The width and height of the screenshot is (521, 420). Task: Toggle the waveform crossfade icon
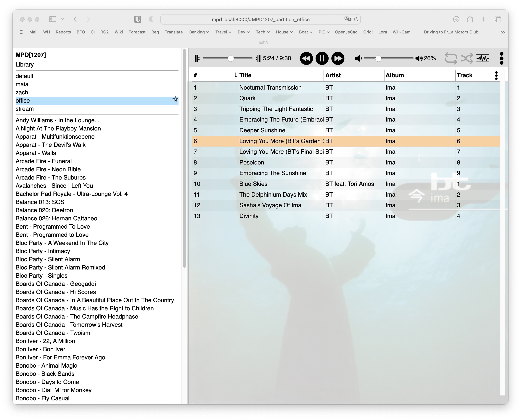pos(483,58)
